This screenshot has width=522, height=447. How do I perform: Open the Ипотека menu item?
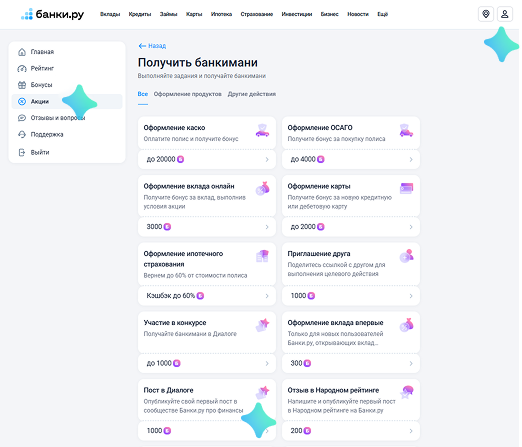(x=221, y=14)
